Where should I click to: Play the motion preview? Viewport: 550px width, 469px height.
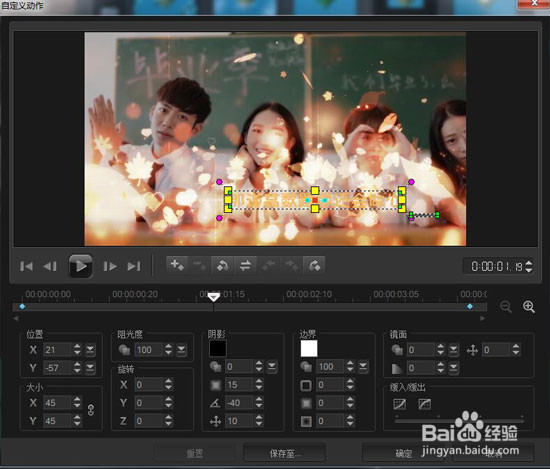81,266
